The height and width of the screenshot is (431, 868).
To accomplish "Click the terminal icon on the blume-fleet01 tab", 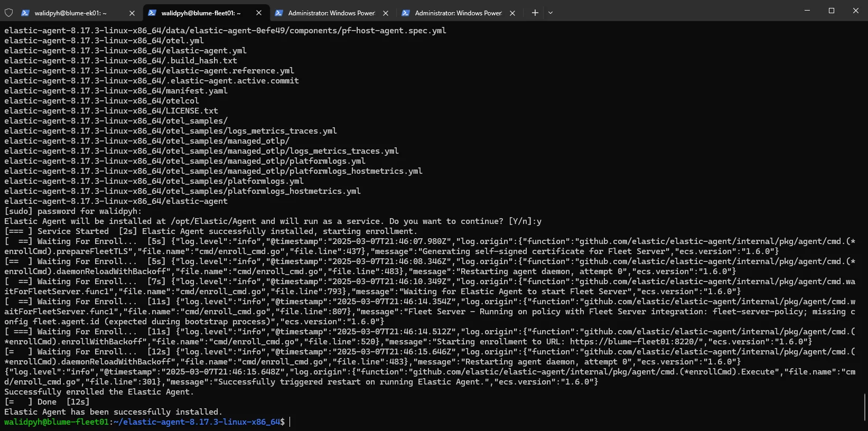I will point(152,13).
